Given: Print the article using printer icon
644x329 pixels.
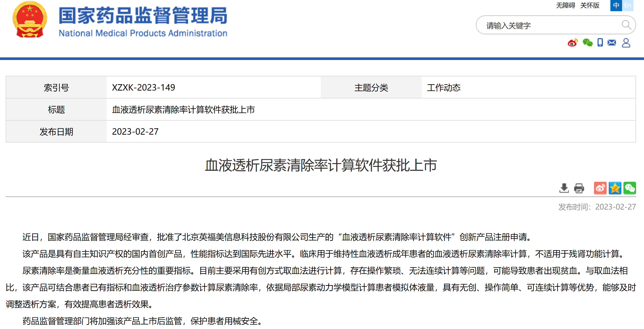Looking at the screenshot, I should pyautogui.click(x=579, y=188).
